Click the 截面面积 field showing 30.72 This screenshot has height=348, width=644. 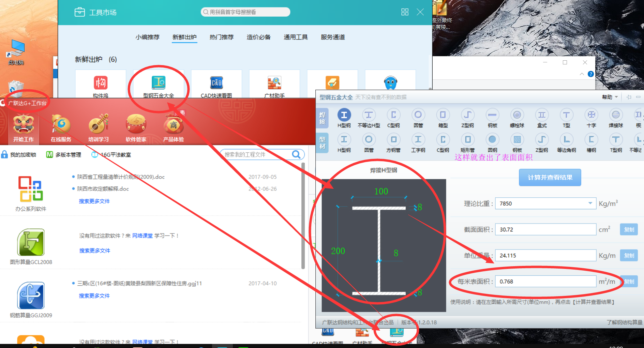(x=545, y=229)
